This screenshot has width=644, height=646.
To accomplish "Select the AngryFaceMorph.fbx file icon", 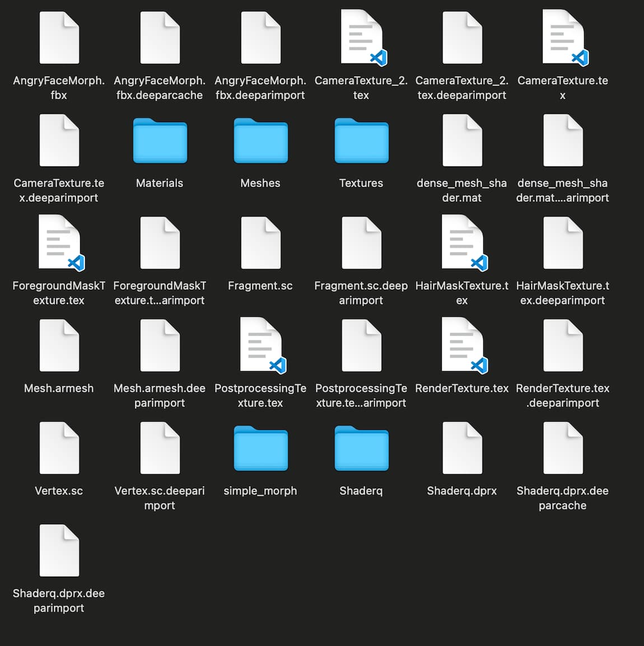I will point(59,38).
